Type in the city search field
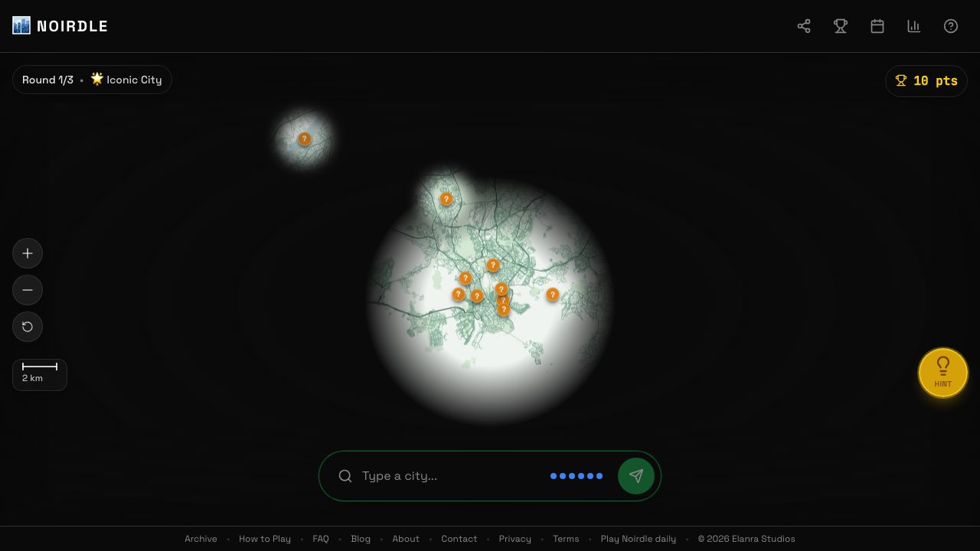The height and width of the screenshot is (551, 980). 452,476
